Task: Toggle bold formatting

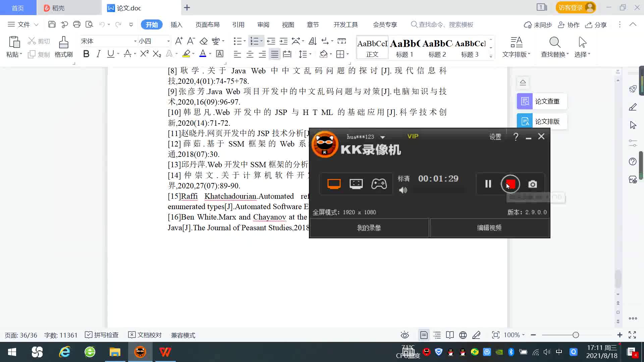Action: (x=86, y=54)
